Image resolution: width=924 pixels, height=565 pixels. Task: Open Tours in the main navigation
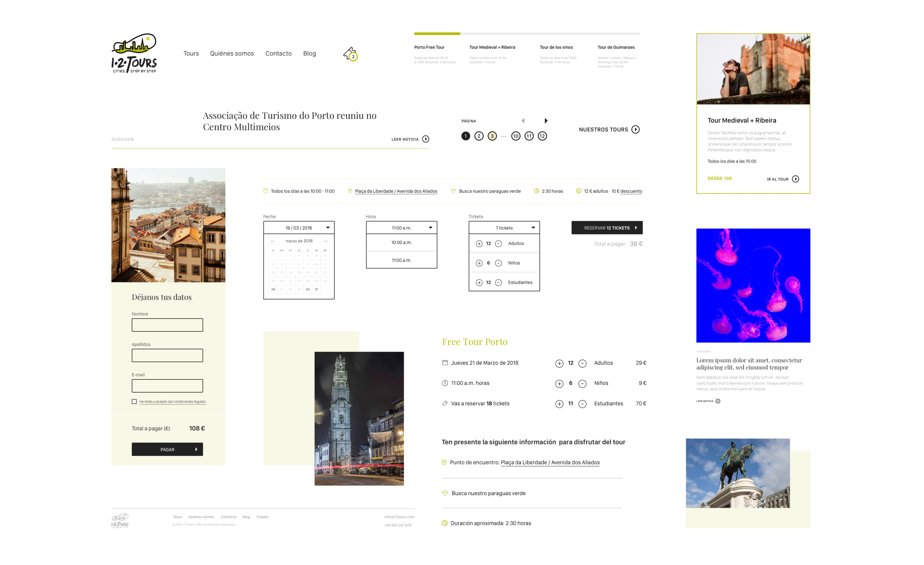pos(191,54)
